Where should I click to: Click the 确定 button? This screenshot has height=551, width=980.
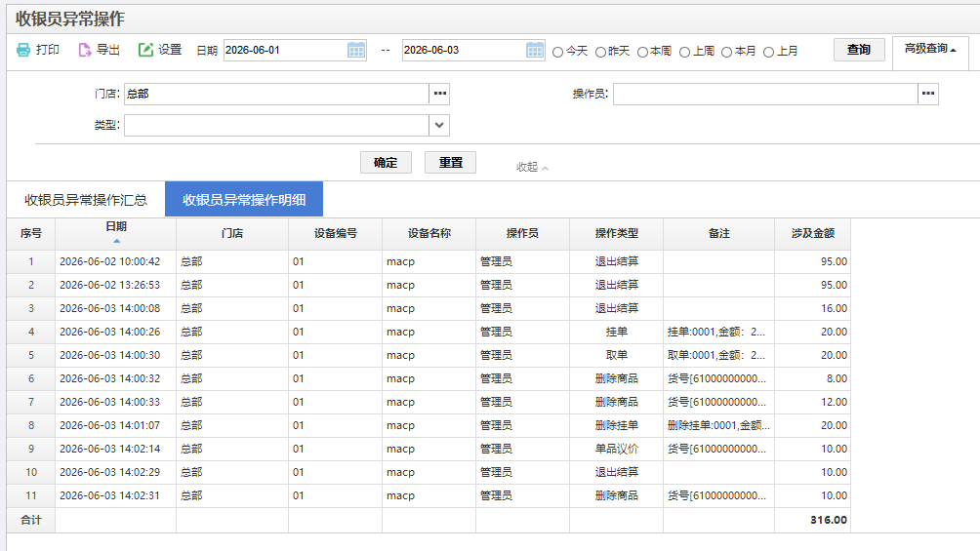point(386,163)
